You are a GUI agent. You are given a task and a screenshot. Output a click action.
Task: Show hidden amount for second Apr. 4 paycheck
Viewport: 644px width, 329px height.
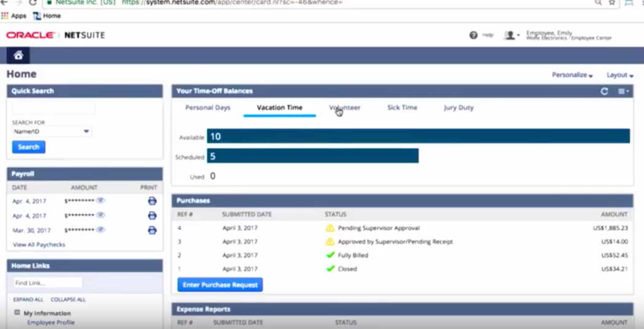point(101,216)
